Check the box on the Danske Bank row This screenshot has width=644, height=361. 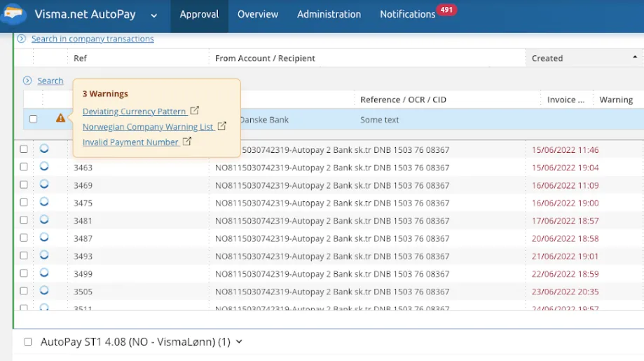(x=33, y=119)
